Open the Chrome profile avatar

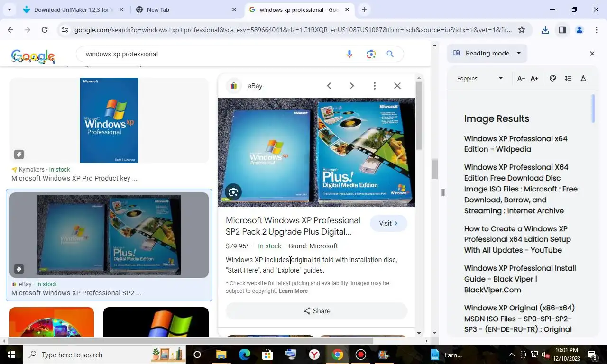pyautogui.click(x=579, y=30)
